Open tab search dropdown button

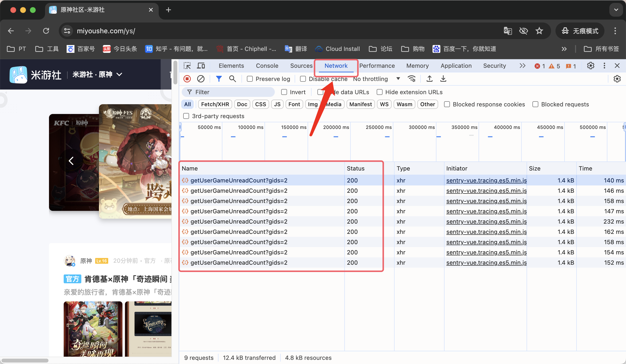pyautogui.click(x=616, y=10)
